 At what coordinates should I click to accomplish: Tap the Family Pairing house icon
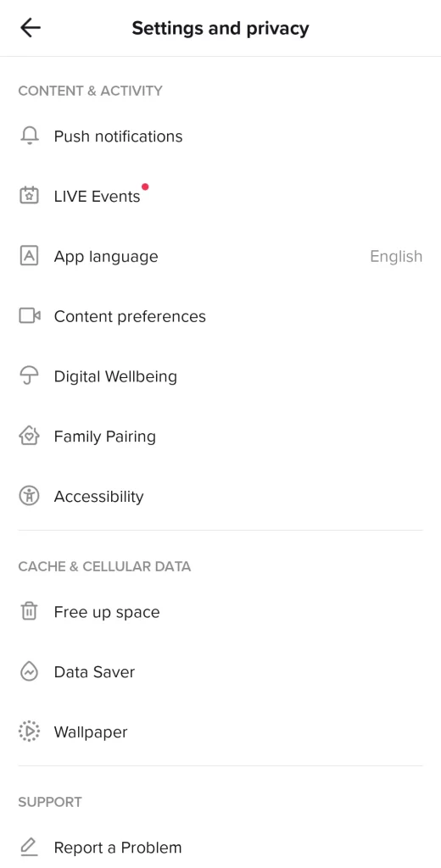click(x=29, y=437)
